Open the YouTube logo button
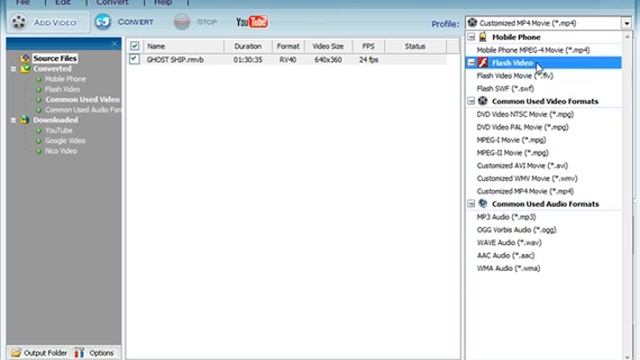The height and width of the screenshot is (360, 640). pos(252,22)
